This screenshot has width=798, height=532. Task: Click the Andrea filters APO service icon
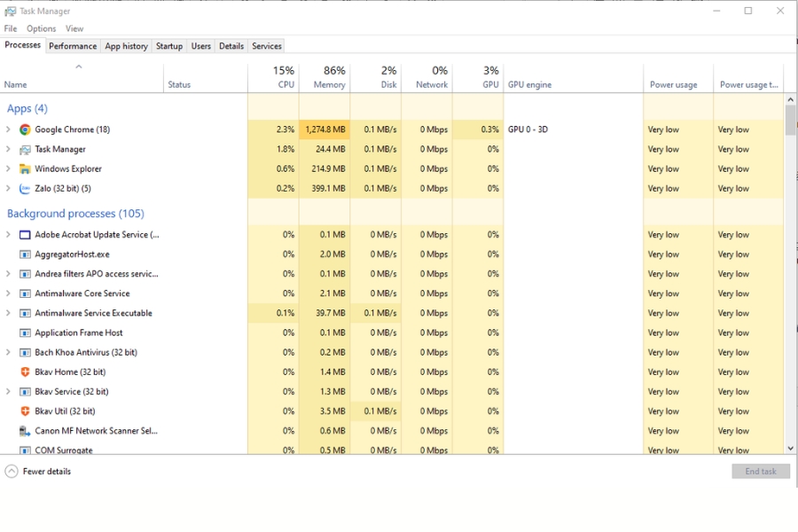(x=25, y=274)
